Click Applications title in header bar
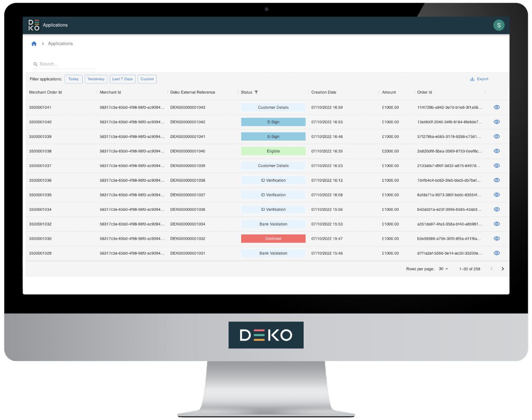The width and height of the screenshot is (532, 420). [x=55, y=25]
